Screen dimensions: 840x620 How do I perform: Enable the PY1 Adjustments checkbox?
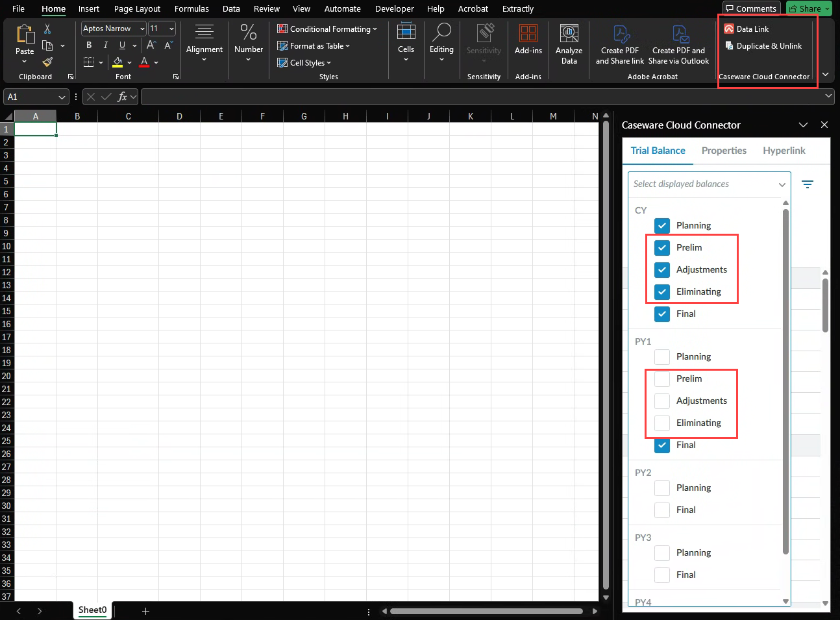(662, 401)
